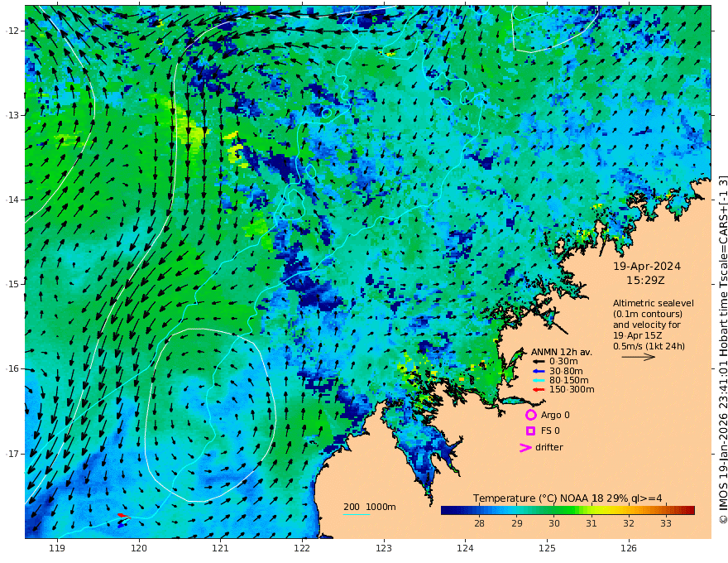Click the latitude axis label -17
Screen dimensions: 728x563
(12, 454)
